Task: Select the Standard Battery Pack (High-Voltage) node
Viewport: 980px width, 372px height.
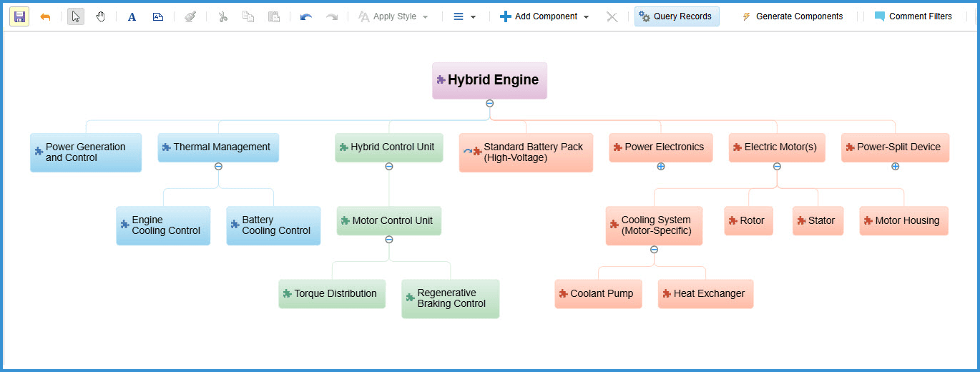Action: 526,152
